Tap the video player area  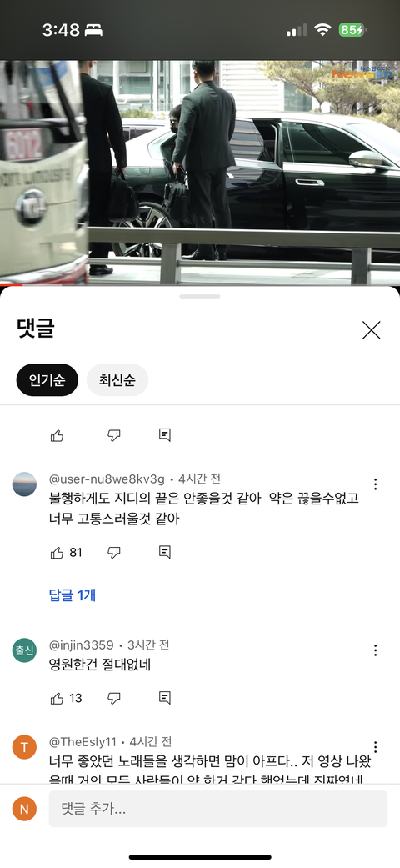pyautogui.click(x=200, y=172)
